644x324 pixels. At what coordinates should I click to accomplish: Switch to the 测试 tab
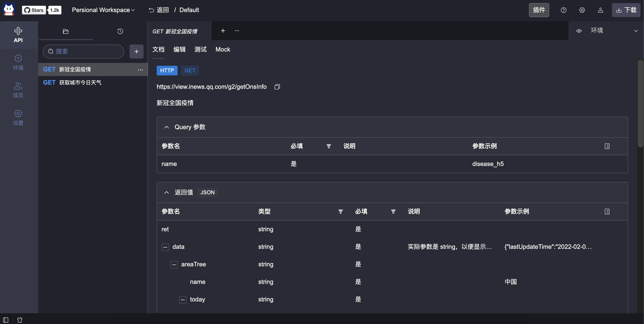coord(200,49)
